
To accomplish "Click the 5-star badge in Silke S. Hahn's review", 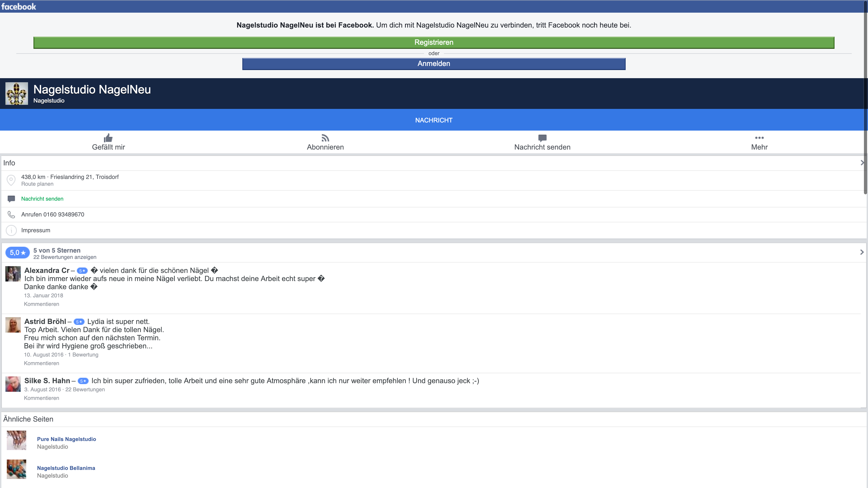I will pos(83,381).
